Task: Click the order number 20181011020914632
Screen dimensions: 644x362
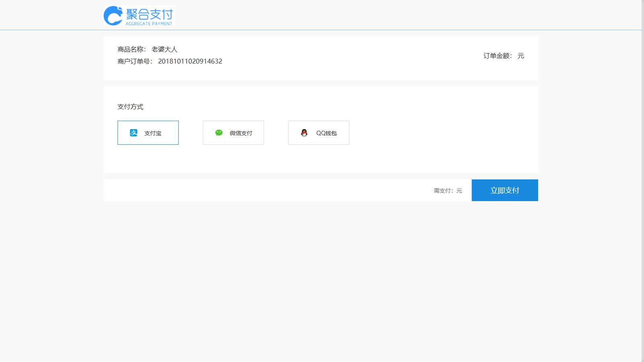Action: pos(190,61)
